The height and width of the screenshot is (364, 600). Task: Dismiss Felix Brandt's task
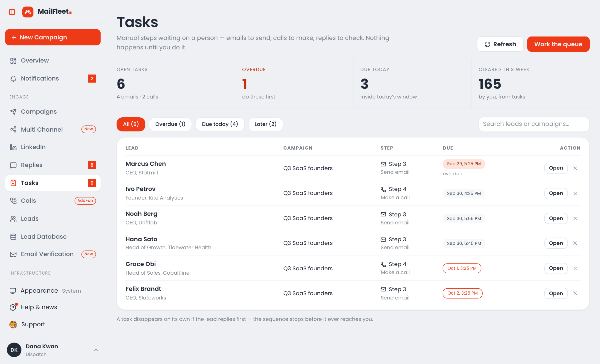575,293
